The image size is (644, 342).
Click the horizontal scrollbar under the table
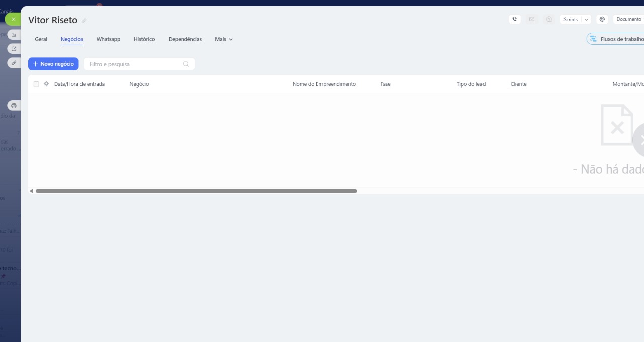click(x=196, y=191)
